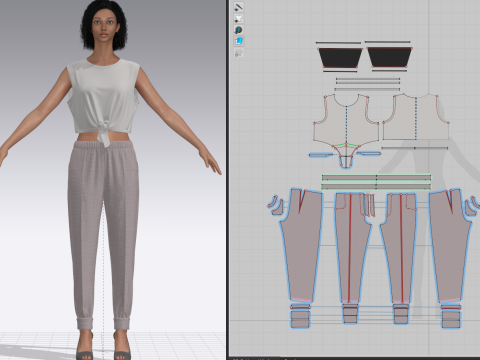Image resolution: width=480 pixels, height=360 pixels.
Task: Select the left curved pocket pattern piece
Action: tap(275, 205)
